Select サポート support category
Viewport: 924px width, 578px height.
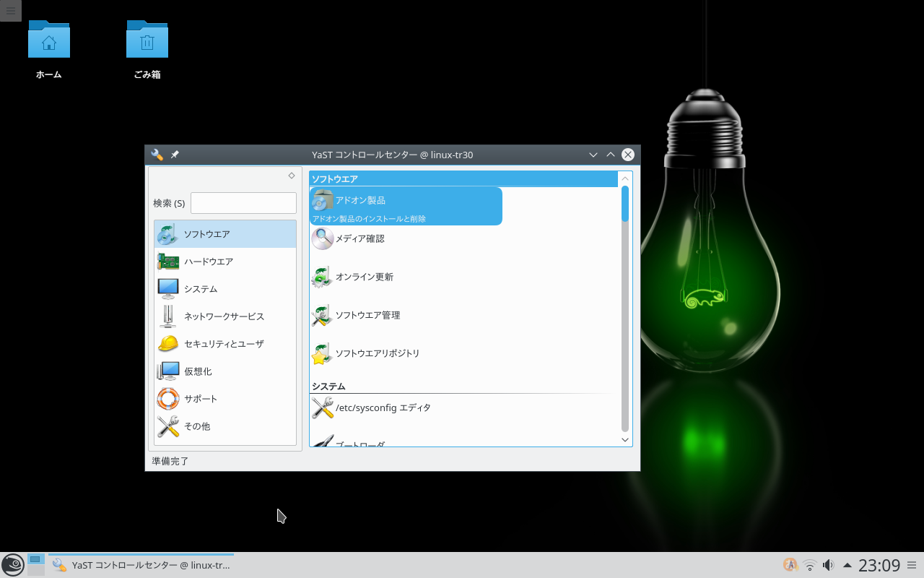(x=200, y=399)
